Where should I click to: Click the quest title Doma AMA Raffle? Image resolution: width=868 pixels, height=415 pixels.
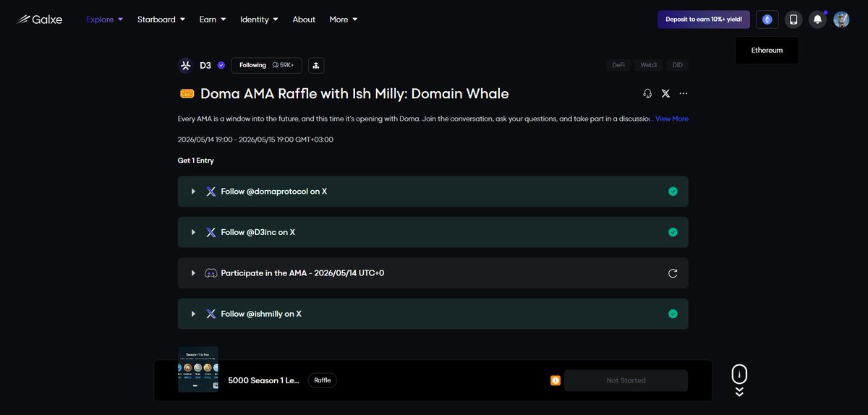(354, 94)
